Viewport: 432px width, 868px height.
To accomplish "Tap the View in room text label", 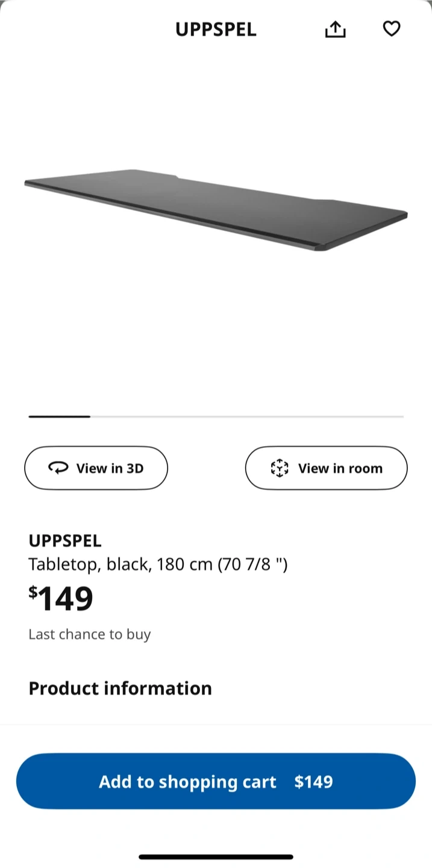I will tap(340, 468).
